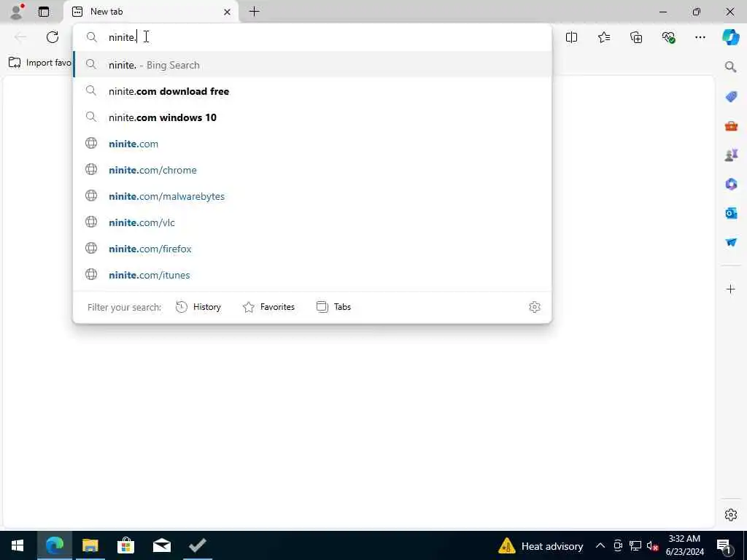Open Heat advisory weather widget
This screenshot has width=747, height=560.
[x=541, y=545]
